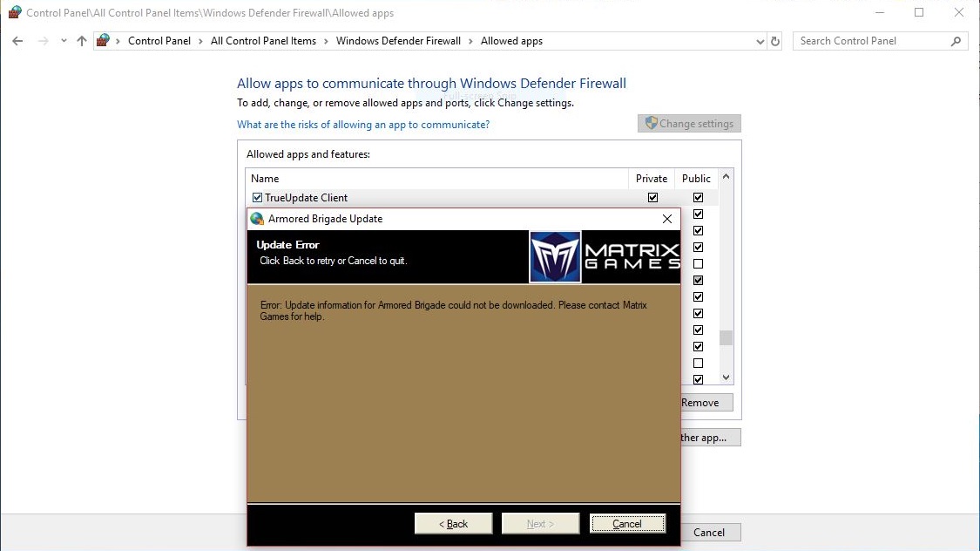Click Cancel in the Firewall Allowed apps window
The width and height of the screenshot is (980, 551).
coord(711,532)
